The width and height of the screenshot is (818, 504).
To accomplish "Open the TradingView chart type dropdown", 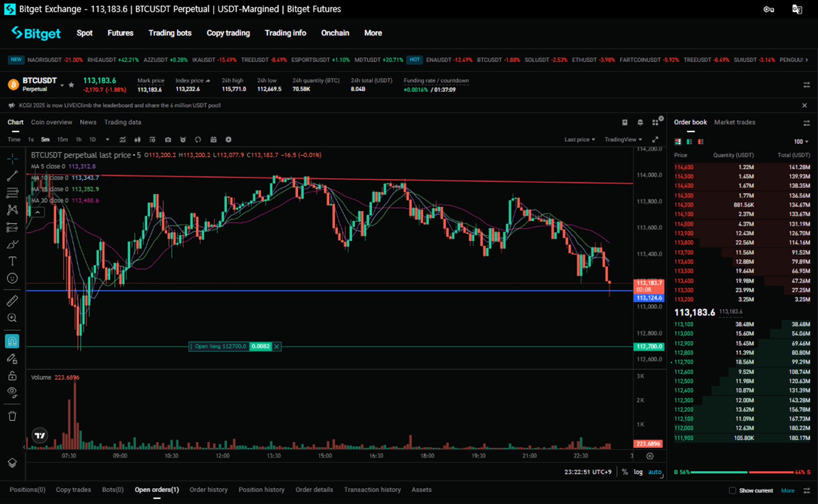I will click(x=623, y=140).
